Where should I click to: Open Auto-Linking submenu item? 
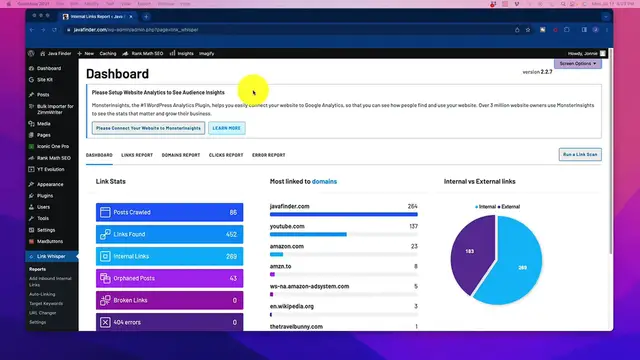tap(42, 294)
